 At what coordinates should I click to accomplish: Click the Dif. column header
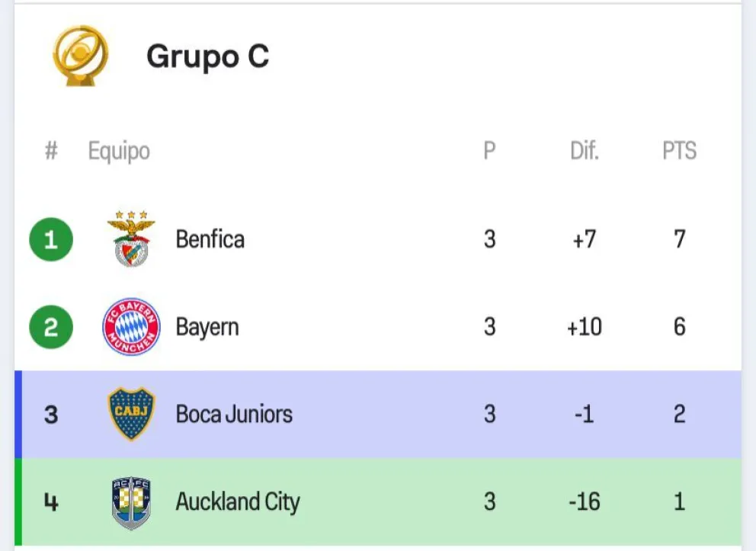(585, 151)
